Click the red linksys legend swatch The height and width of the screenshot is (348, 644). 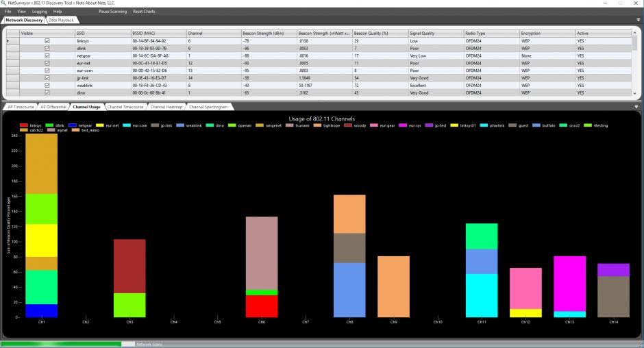point(24,125)
